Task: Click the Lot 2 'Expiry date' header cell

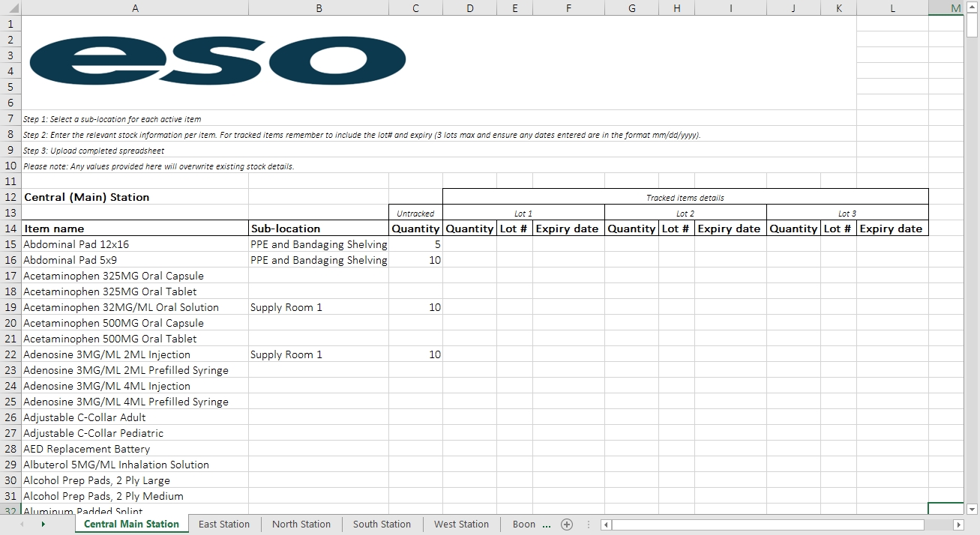Action: [730, 229]
